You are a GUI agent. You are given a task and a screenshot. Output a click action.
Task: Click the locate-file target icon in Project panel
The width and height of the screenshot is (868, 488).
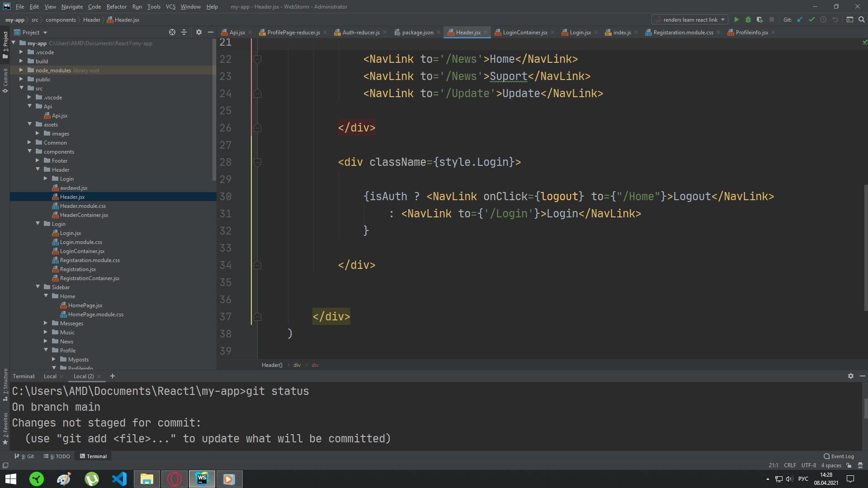pyautogui.click(x=172, y=32)
